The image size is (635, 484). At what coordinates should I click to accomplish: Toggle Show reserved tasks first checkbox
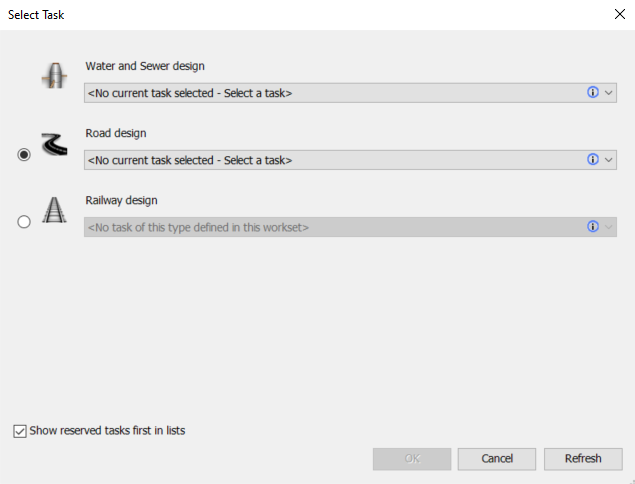tap(20, 431)
